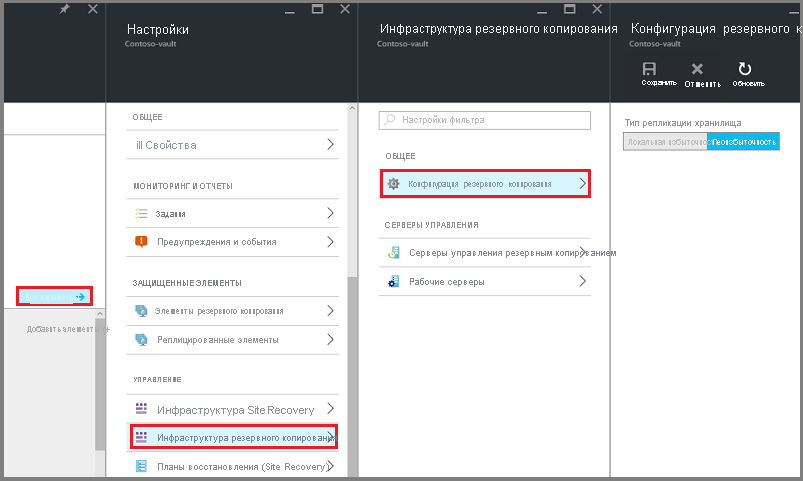Expand Реплицированные элементы chevron
The width and height of the screenshot is (803, 481).
click(x=330, y=339)
